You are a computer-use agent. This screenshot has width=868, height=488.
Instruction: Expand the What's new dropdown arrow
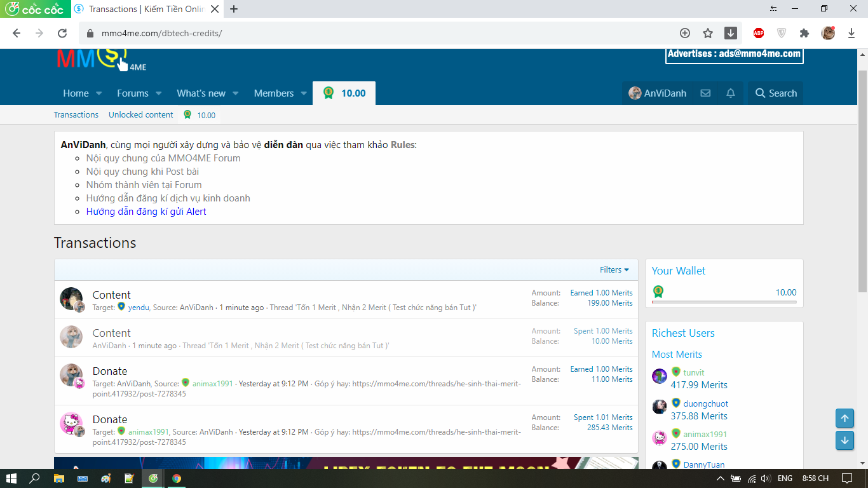(236, 93)
